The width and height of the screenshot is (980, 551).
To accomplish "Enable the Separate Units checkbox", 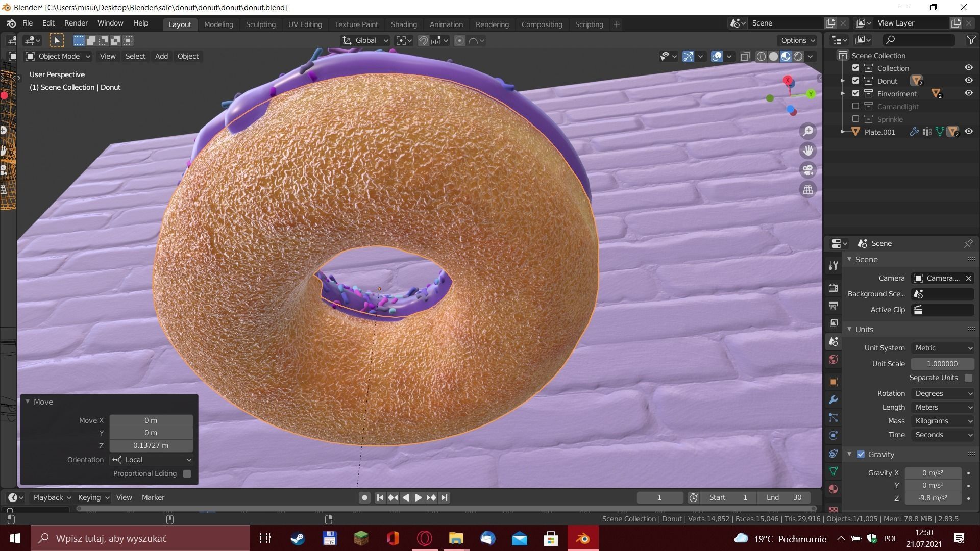I will [x=968, y=378].
